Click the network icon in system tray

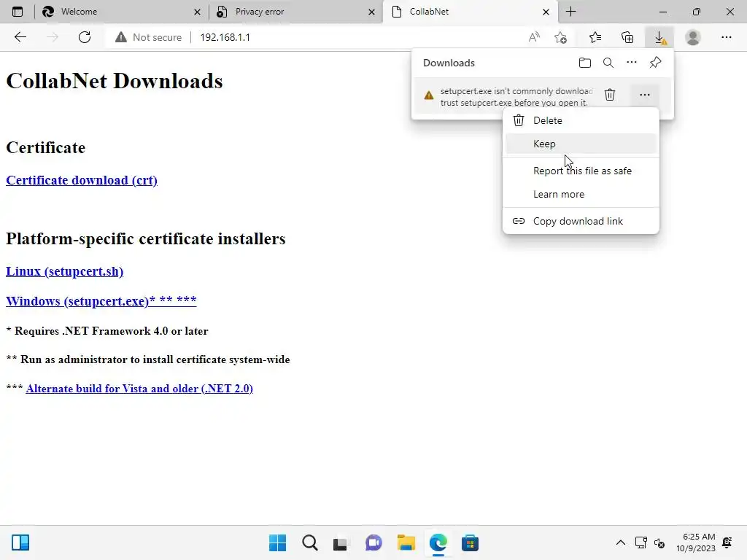click(x=640, y=542)
